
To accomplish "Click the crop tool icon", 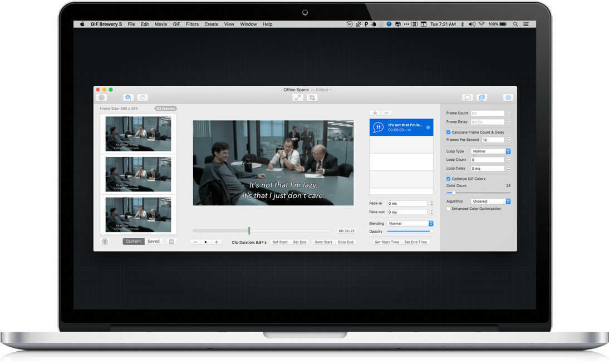I will [312, 97].
